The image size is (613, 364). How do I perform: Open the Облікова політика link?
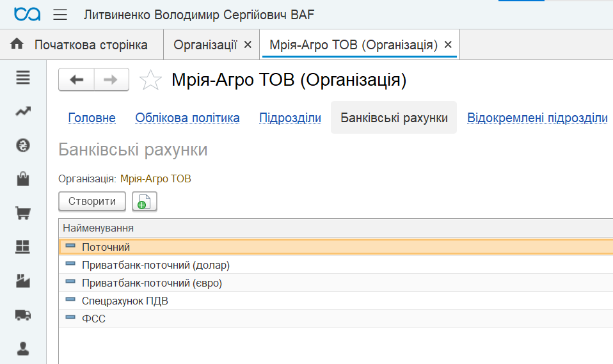[x=187, y=118]
